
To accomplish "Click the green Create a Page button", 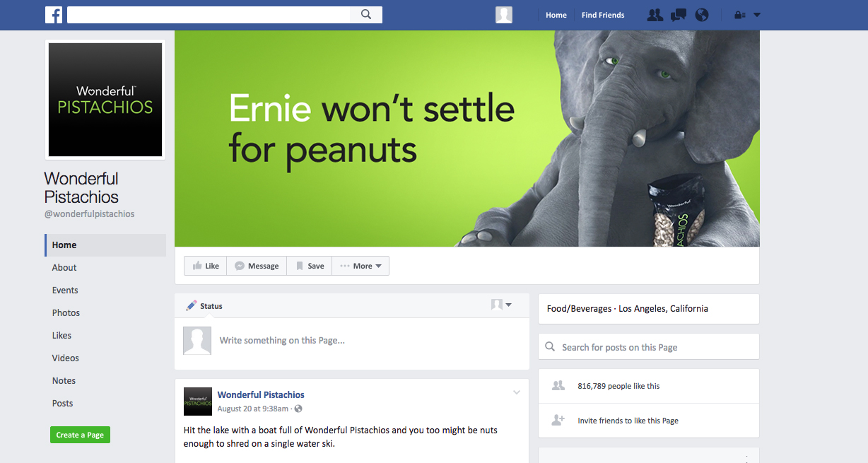I will click(80, 435).
